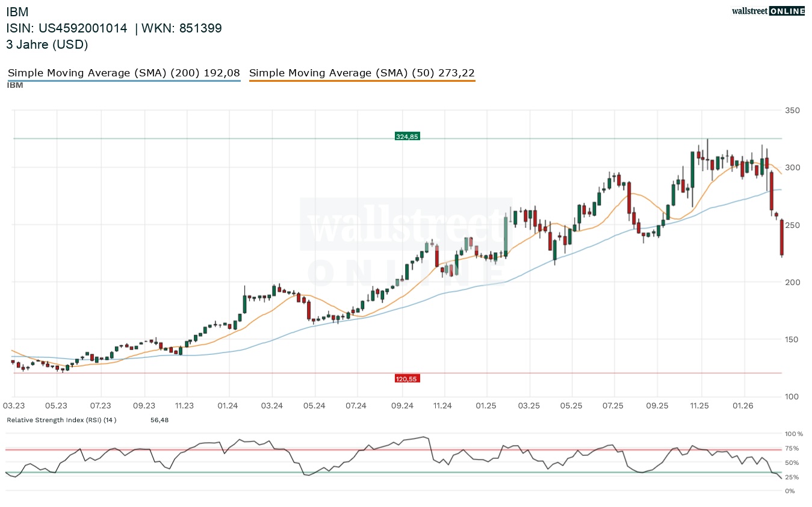Click the orange underline below SMA (50)
This screenshot has height=507, width=812.
pos(362,81)
